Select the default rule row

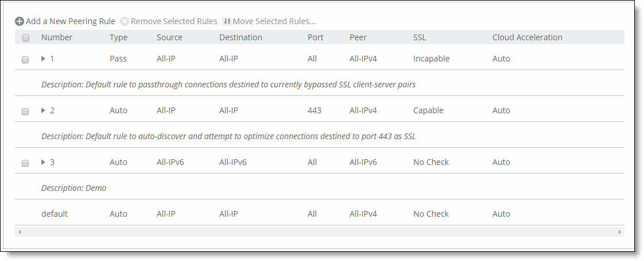pyautogui.click(x=320, y=214)
